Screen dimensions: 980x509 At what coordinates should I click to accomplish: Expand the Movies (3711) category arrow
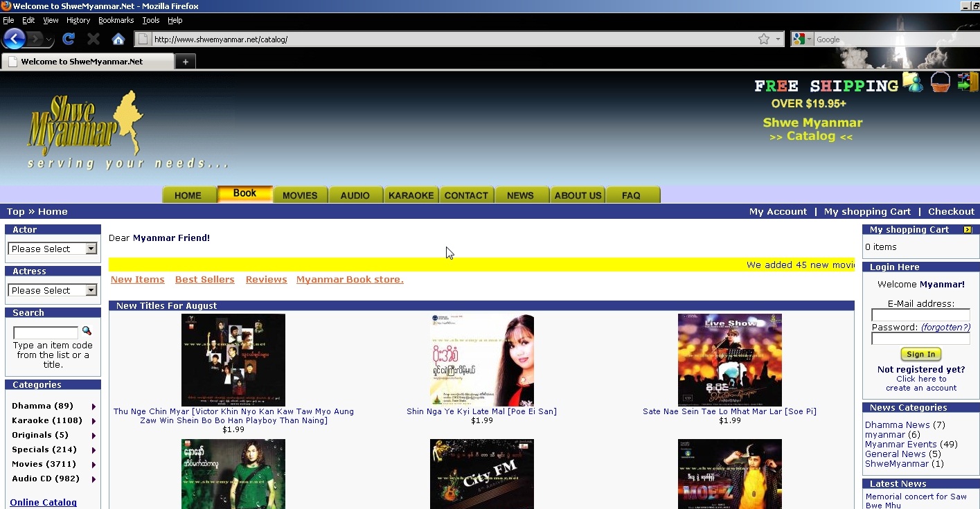click(93, 465)
